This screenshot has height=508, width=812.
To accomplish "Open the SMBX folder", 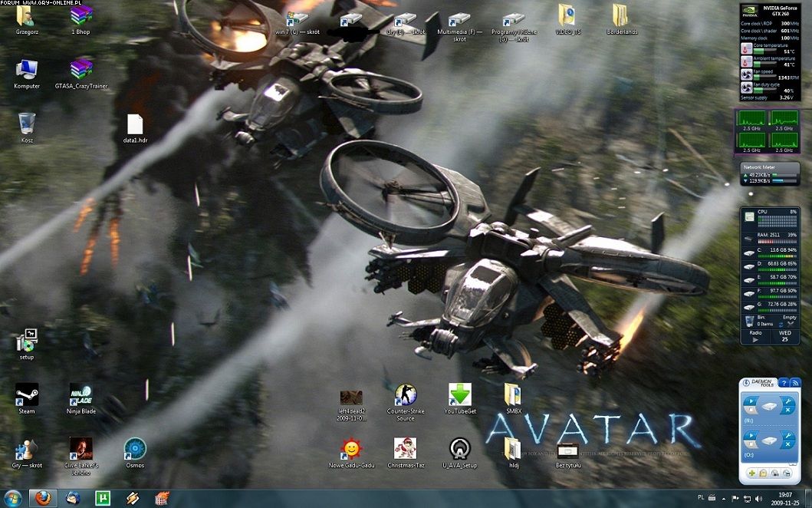I will point(513,398).
